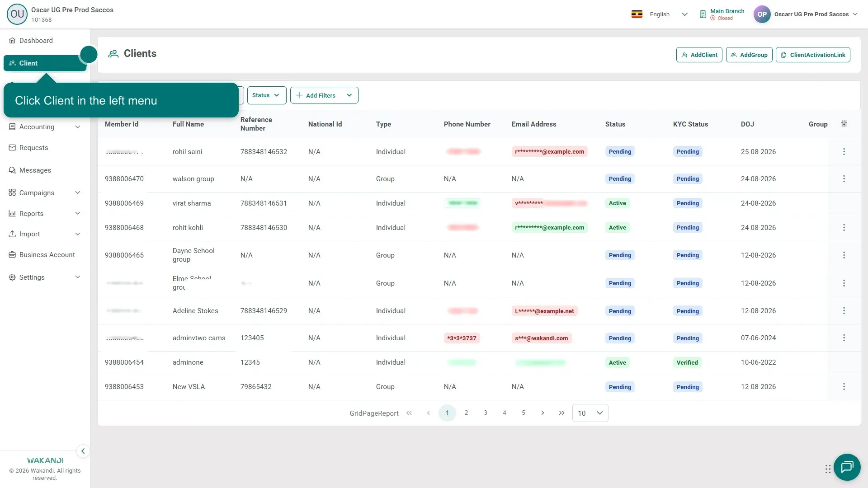
Task: Open row actions menu for Adeline Stokes
Action: coord(844,311)
